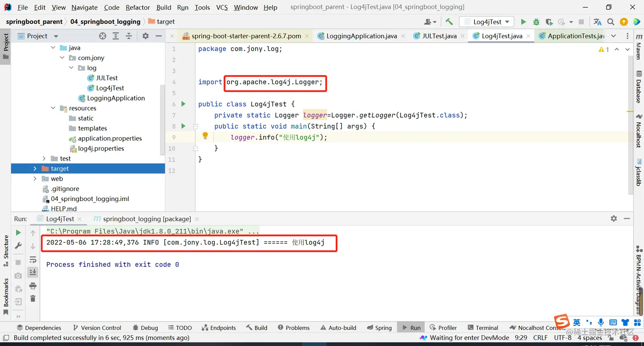Click the Sogou input S logo
The height and width of the screenshot is (346, 644).
[x=562, y=323]
